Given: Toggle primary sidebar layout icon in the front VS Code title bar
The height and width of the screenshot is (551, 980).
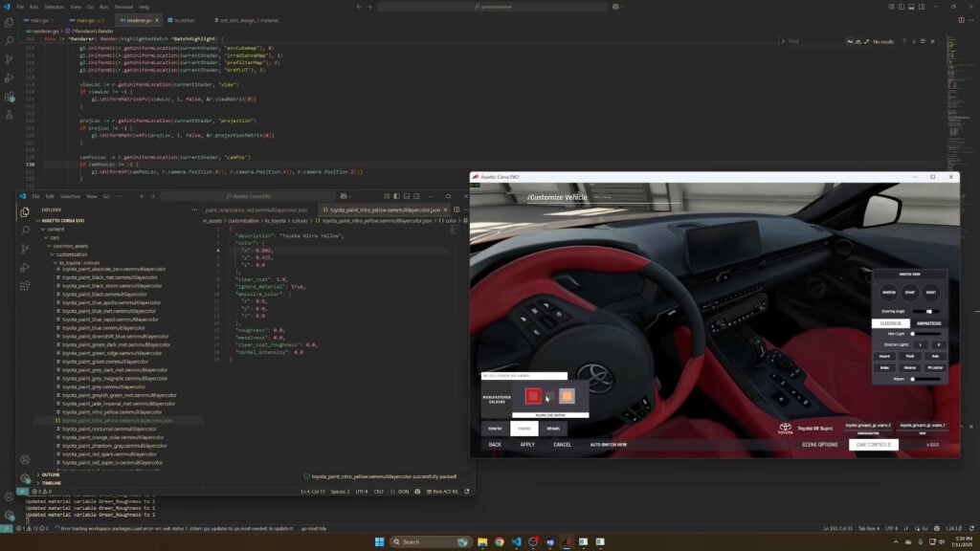Looking at the screenshot, I should point(396,196).
